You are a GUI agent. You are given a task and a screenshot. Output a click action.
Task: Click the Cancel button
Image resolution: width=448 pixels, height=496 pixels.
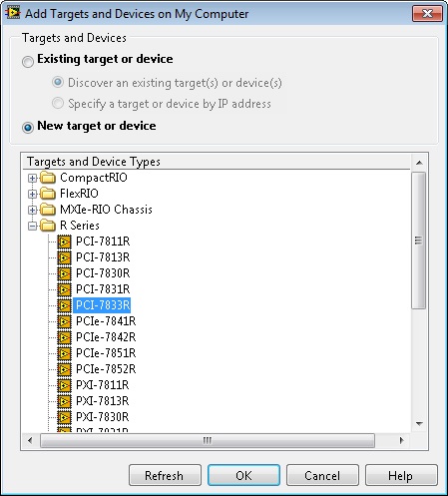click(322, 475)
